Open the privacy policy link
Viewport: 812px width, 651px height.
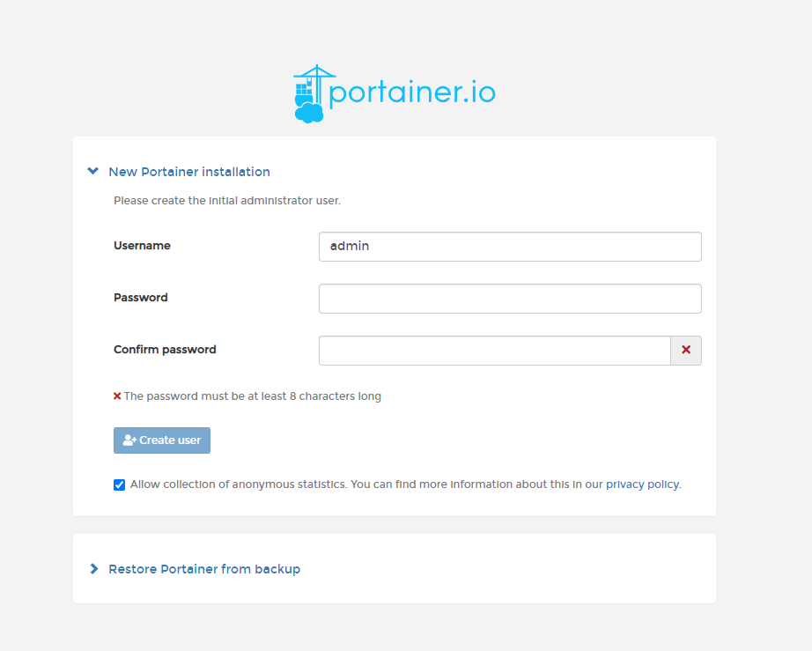click(x=642, y=485)
